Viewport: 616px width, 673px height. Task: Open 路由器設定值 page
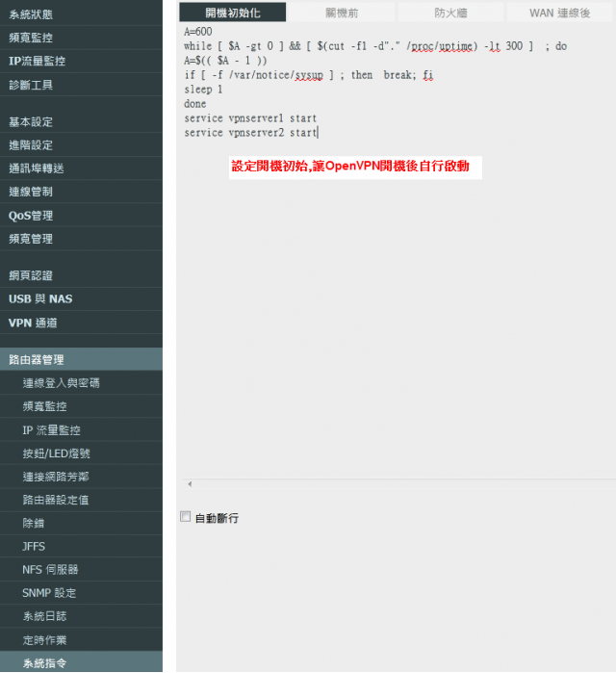81,500
